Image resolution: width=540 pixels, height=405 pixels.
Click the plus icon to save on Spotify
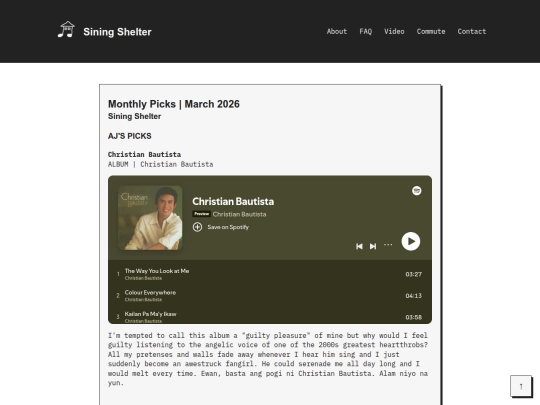[x=197, y=227]
